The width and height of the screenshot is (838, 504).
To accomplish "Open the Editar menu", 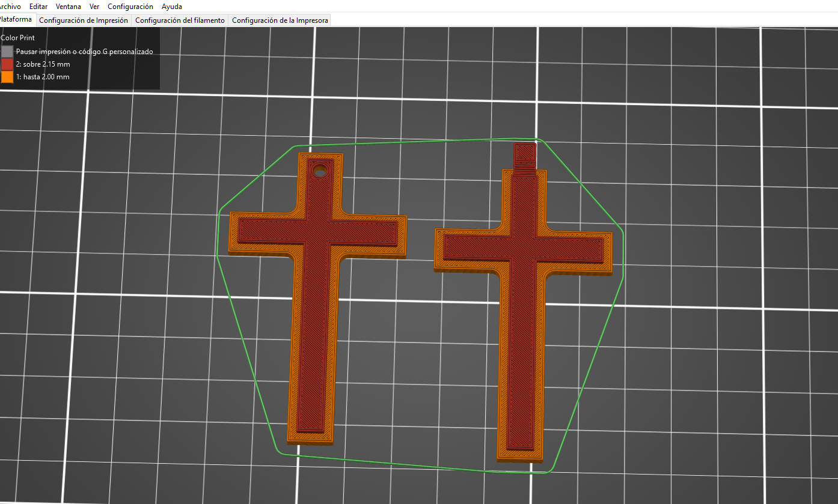I will (x=38, y=7).
